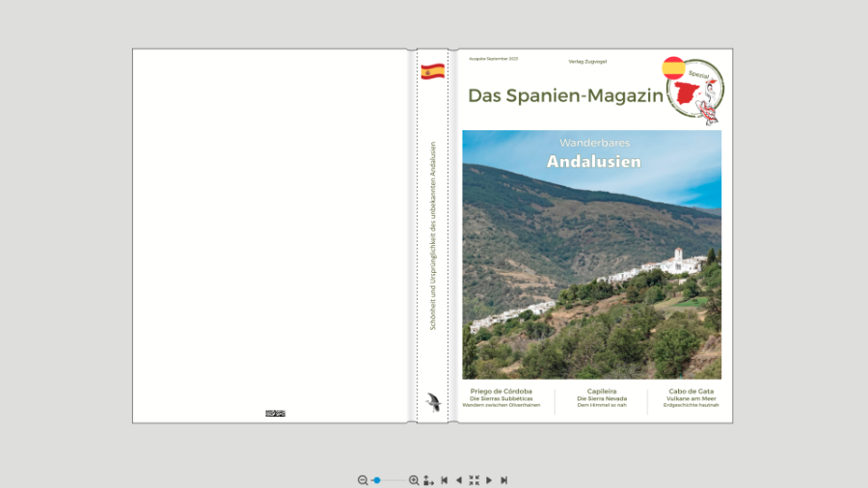This screenshot has height=488, width=868.
Task: Click the 'Die Sierra Nevada' line
Action: tap(602, 398)
